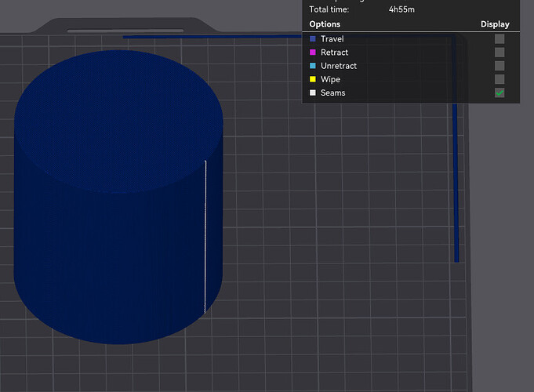Click the 4h55m total time value
This screenshot has width=534, height=392.
coord(401,9)
